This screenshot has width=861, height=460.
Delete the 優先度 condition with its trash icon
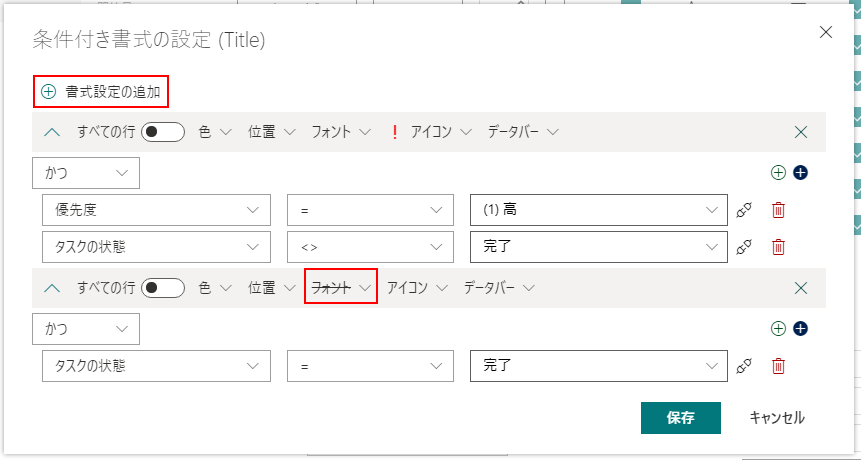click(778, 210)
